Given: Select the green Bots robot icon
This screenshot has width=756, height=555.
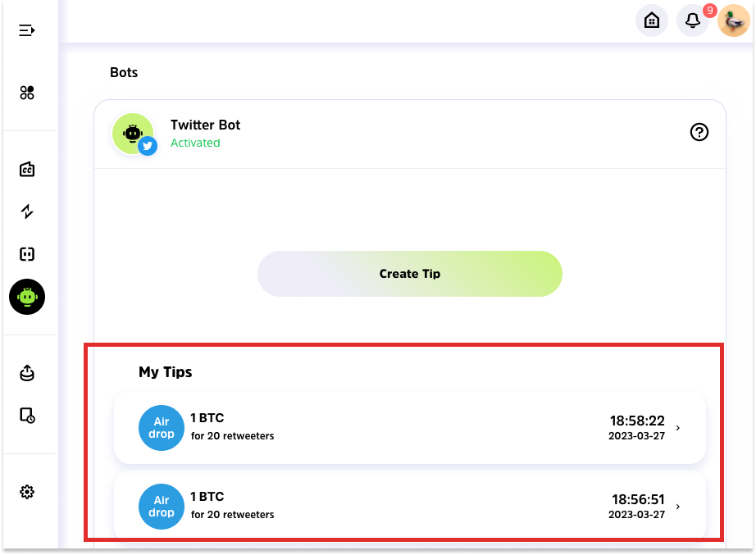Looking at the screenshot, I should pos(27,297).
